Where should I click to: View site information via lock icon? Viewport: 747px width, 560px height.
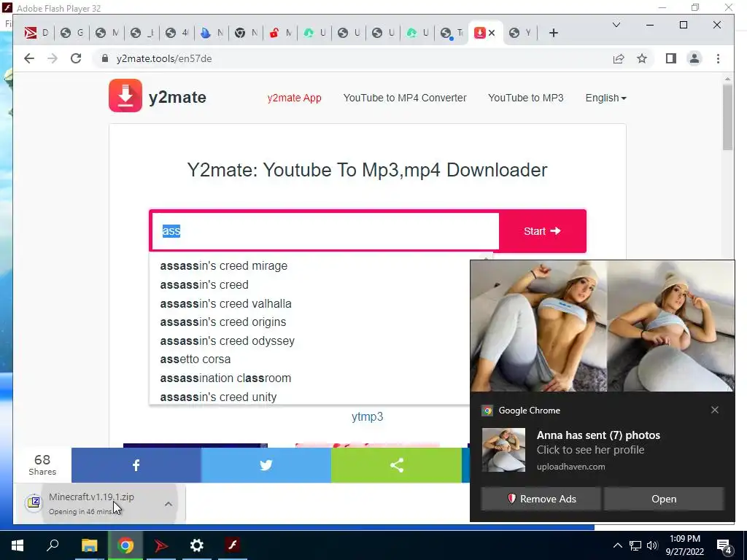(x=105, y=58)
